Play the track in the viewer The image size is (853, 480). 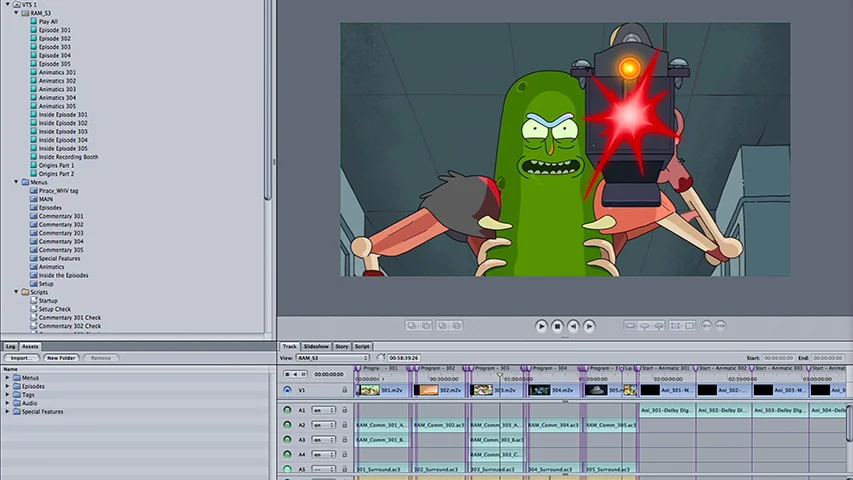click(541, 326)
